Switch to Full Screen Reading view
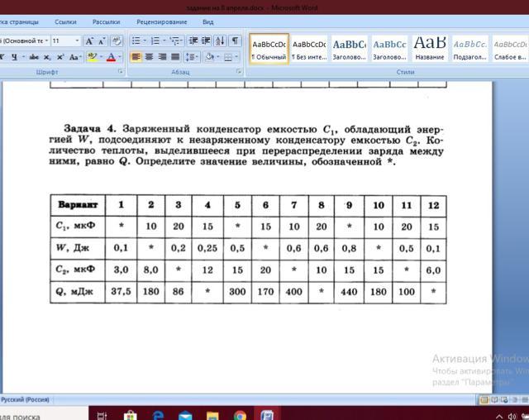Image resolution: width=529 pixels, height=420 pixels. (x=494, y=400)
